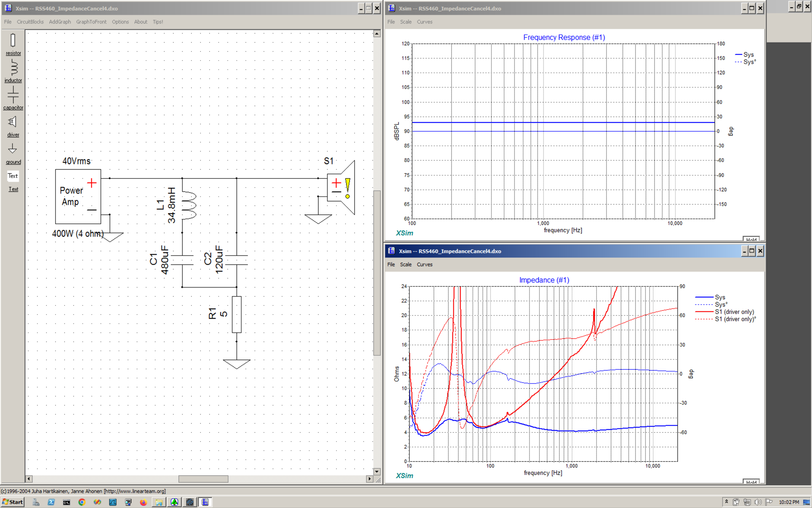Select the inductor component tool
Viewport: 812px width, 508px height.
[x=13, y=71]
